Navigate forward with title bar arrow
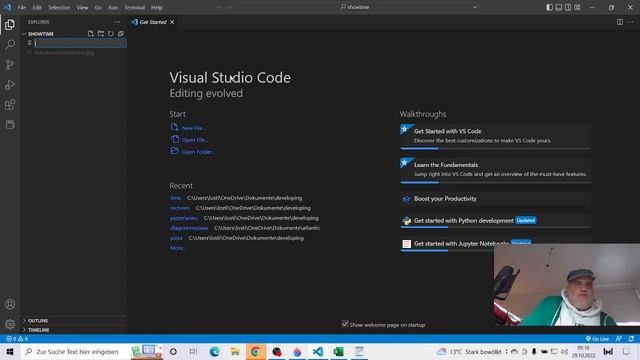The image size is (640, 360). (x=229, y=7)
